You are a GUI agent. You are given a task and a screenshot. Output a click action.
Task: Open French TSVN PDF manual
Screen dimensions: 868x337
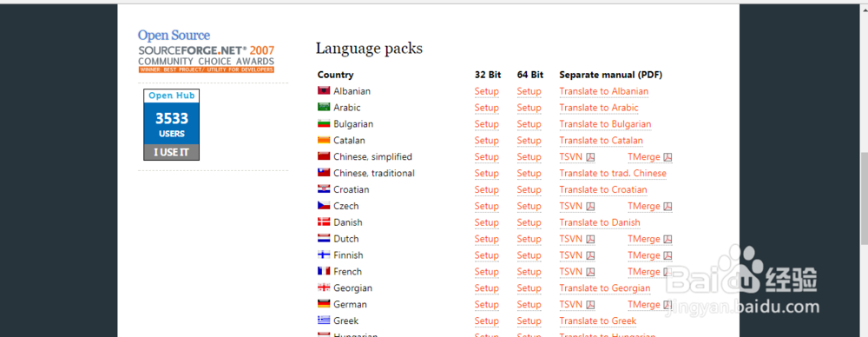577,272
